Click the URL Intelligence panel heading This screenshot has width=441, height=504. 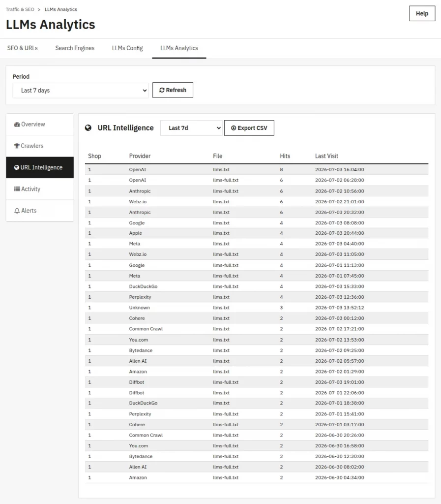point(125,128)
